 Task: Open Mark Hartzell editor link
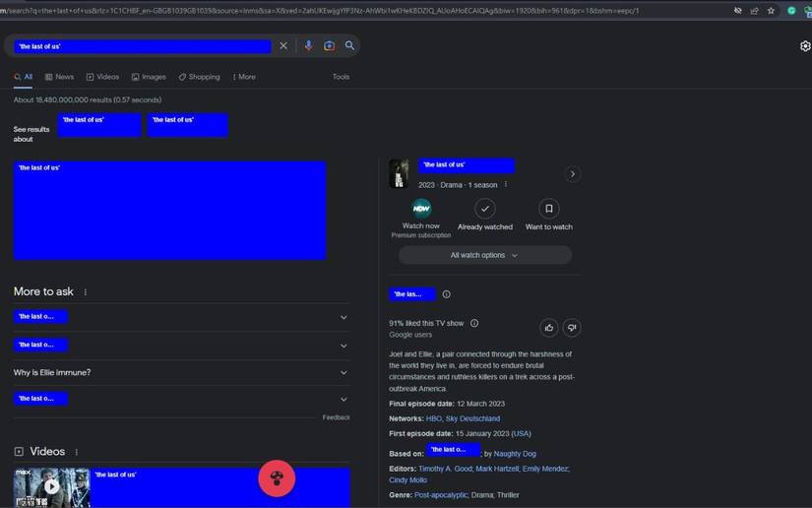(x=497, y=469)
